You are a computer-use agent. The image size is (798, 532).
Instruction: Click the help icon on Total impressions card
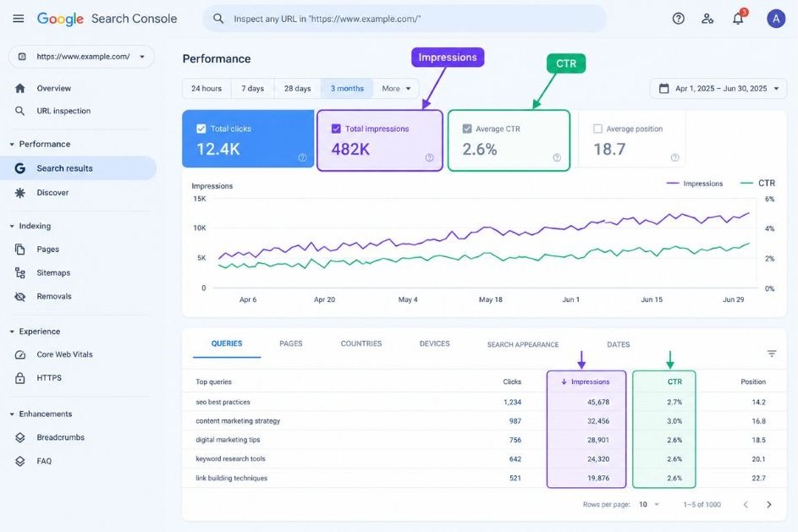coord(430,157)
